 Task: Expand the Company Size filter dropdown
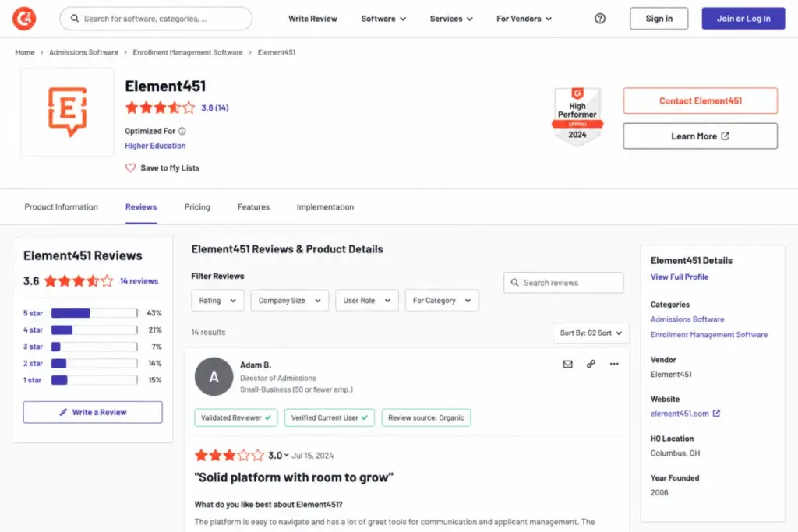(290, 301)
